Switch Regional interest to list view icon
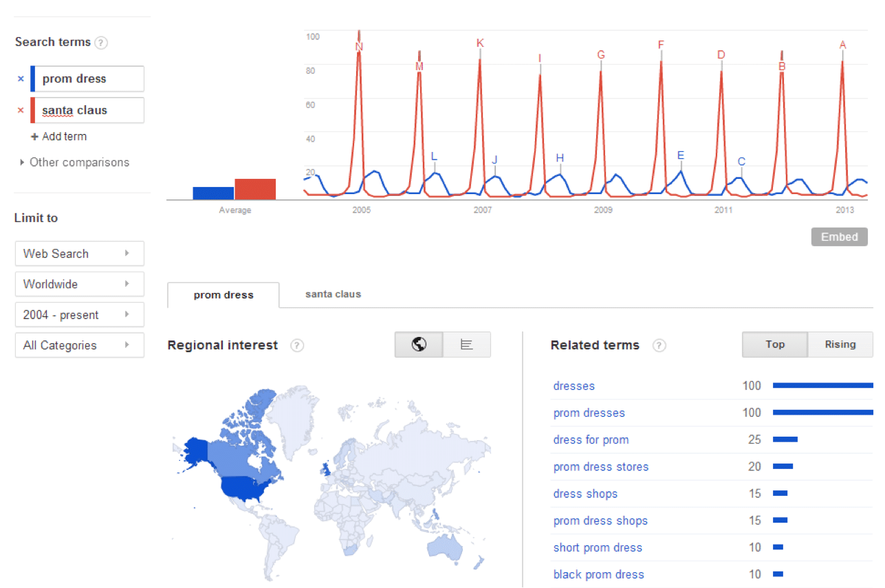Image resolution: width=885 pixels, height=588 pixels. 467,344
